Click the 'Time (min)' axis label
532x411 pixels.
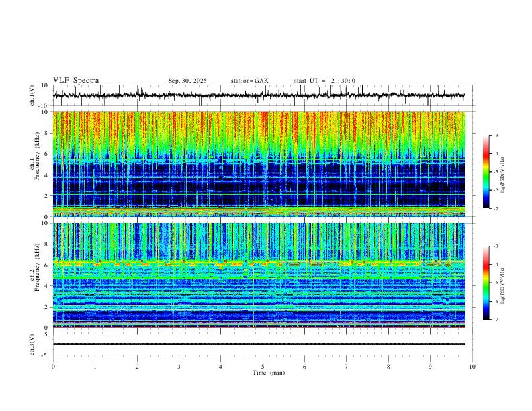(269, 373)
